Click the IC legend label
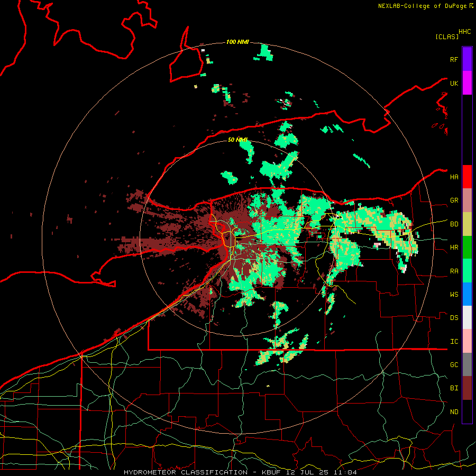Viewport: 476px width, 476px height. coord(454,342)
